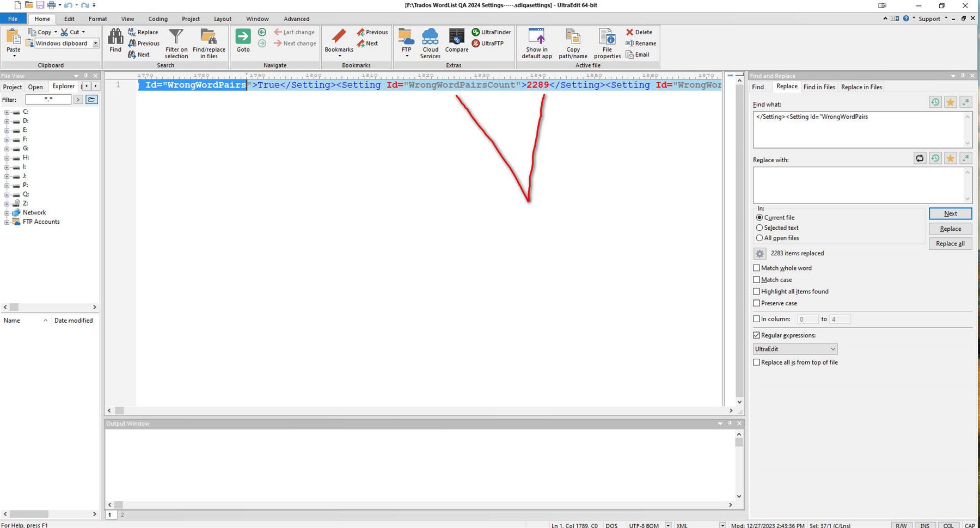
Task: Expand the C: drive node
Action: (x=7, y=112)
